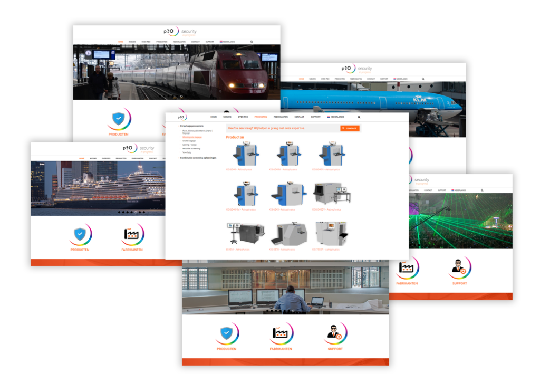This screenshot has height=392, width=540.
Task: Click the PEO logo on the product page
Action: [x=181, y=117]
